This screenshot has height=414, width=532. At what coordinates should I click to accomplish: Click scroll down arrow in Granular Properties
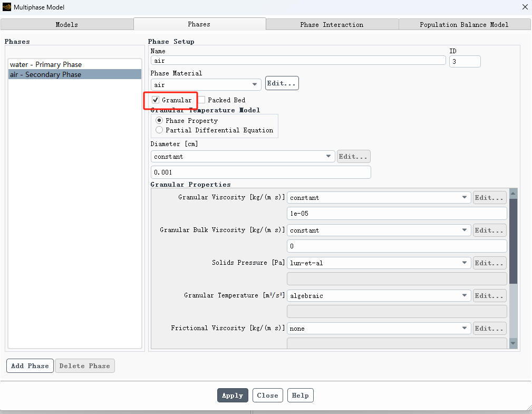(x=513, y=343)
